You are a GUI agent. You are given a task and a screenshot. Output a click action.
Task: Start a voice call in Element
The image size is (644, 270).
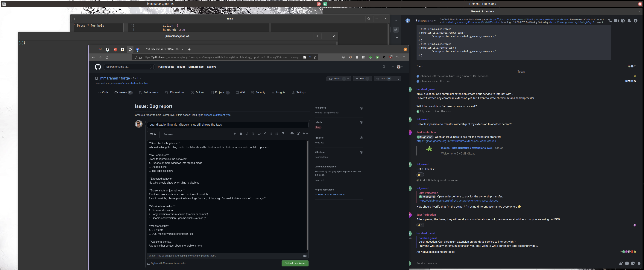pyautogui.click(x=610, y=21)
